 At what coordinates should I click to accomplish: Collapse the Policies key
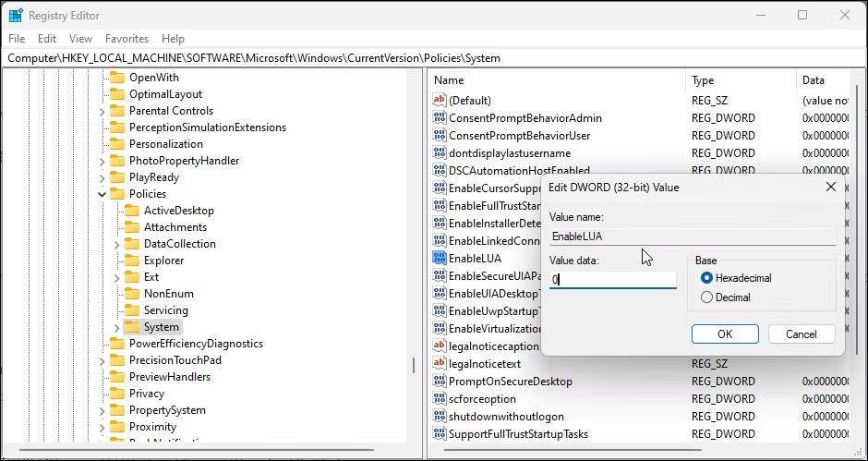click(x=102, y=194)
